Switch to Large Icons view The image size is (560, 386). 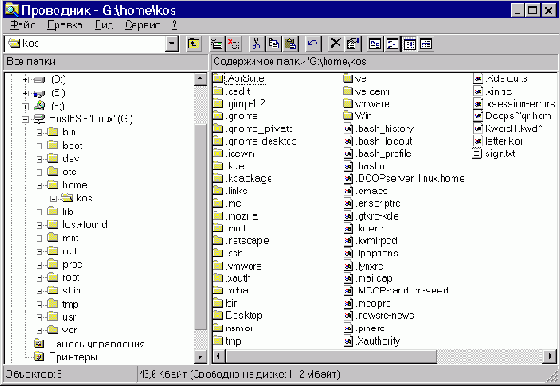pyautogui.click(x=375, y=44)
